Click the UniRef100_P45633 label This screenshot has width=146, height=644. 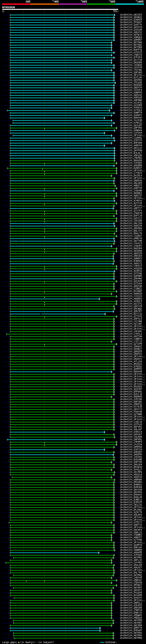(x=131, y=108)
